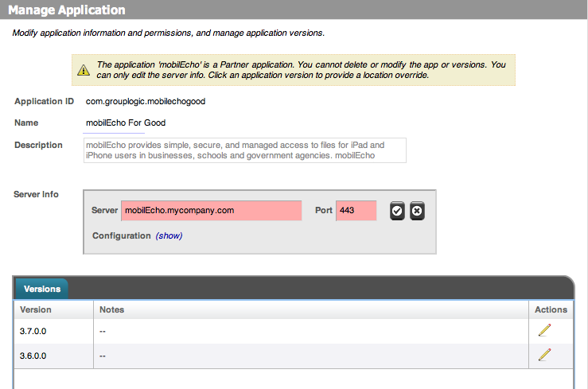Click the Partner application warning message
The height and width of the screenshot is (389, 588).
pos(301,70)
